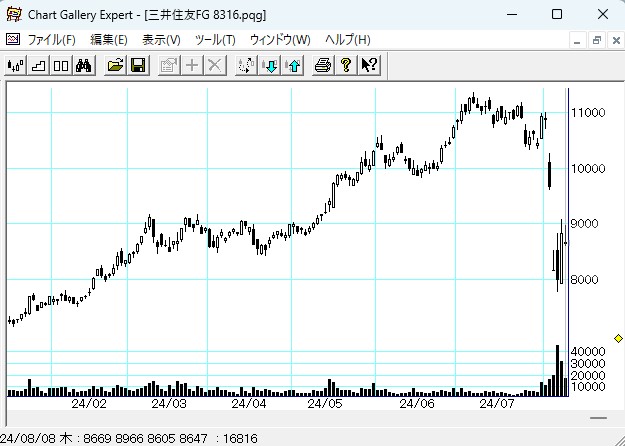Save using the floppy disk icon

(138, 65)
